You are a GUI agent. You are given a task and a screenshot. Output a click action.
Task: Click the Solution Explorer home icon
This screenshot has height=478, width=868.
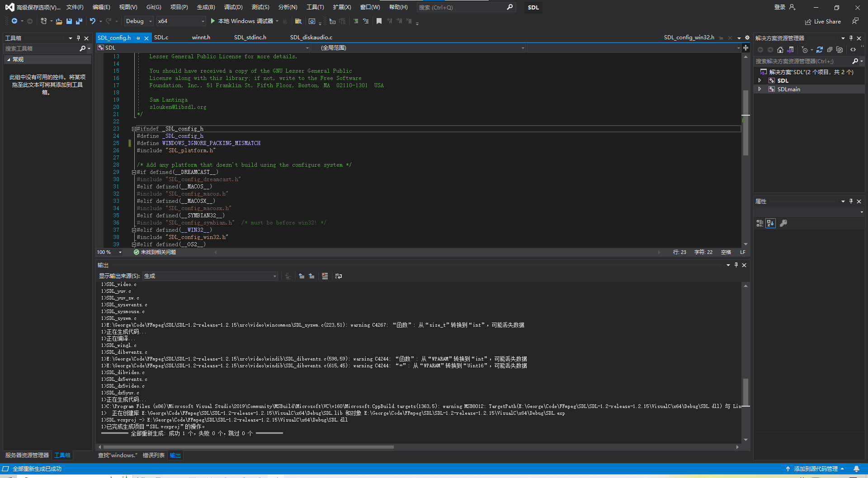coord(780,50)
